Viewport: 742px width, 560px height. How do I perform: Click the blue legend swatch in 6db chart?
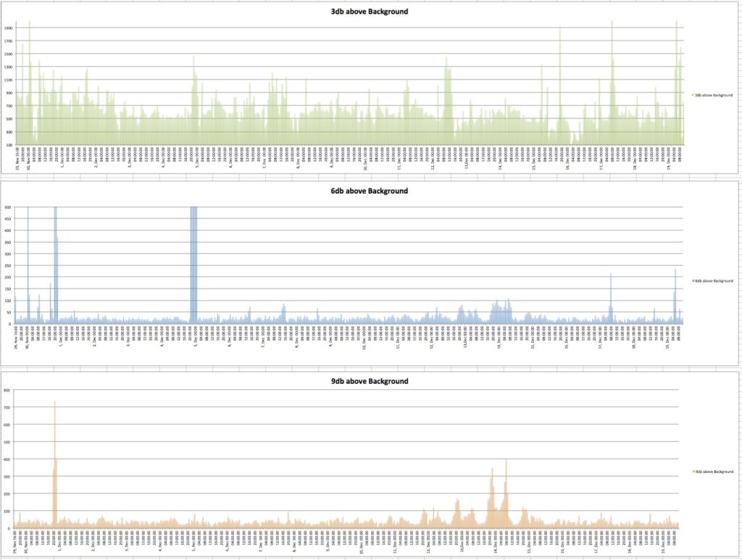point(692,280)
